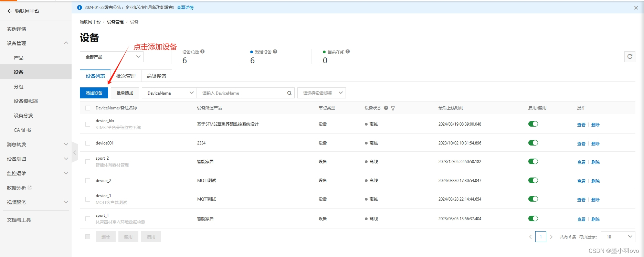Check the box for device_2
The height and width of the screenshot is (257, 644).
pos(88,181)
